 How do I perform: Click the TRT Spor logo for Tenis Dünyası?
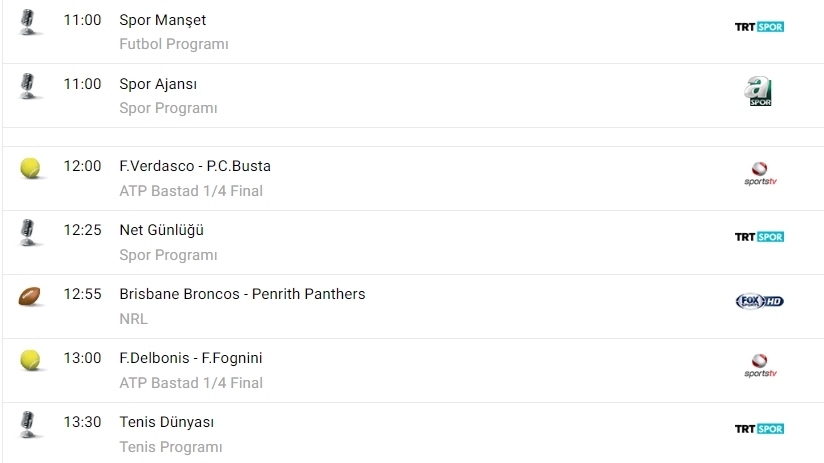coord(759,429)
